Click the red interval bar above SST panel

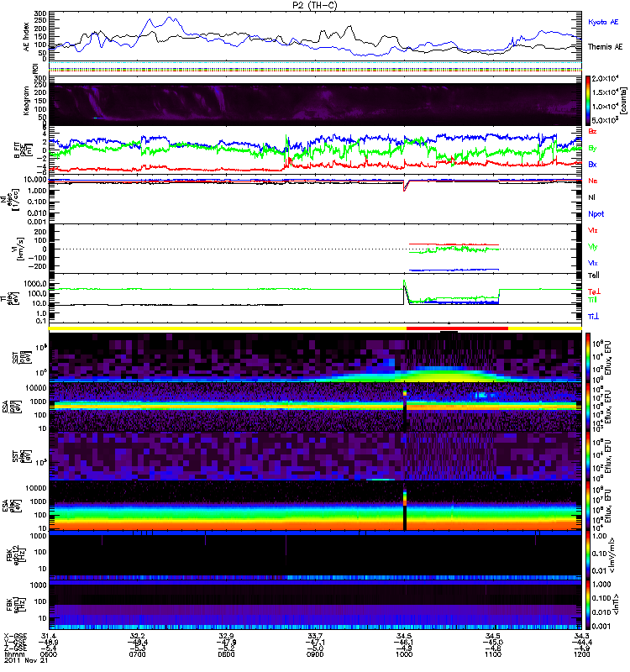coord(457,328)
